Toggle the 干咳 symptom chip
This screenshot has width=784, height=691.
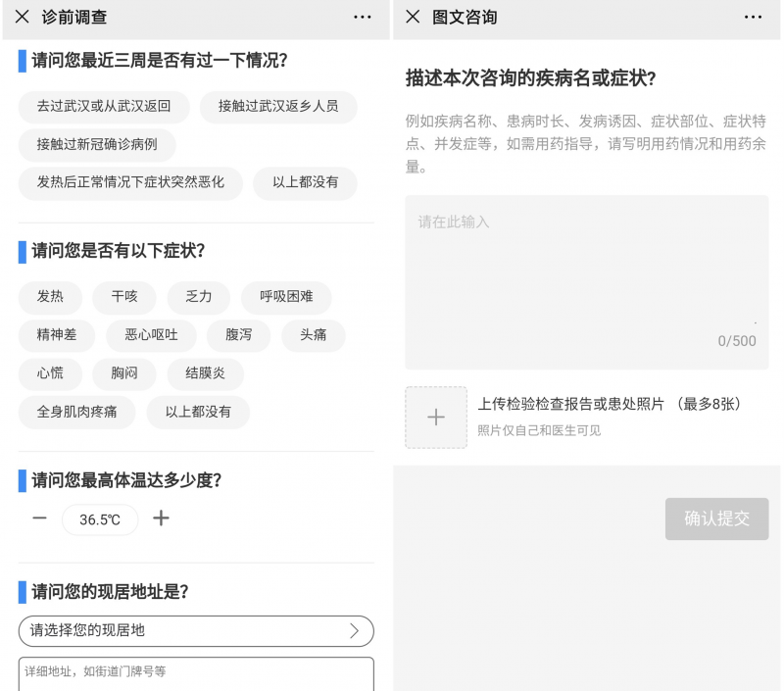click(x=124, y=296)
